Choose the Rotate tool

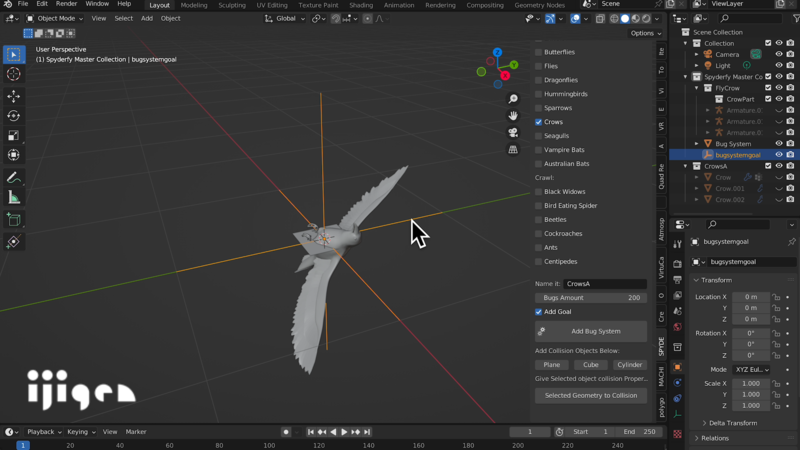click(x=14, y=116)
